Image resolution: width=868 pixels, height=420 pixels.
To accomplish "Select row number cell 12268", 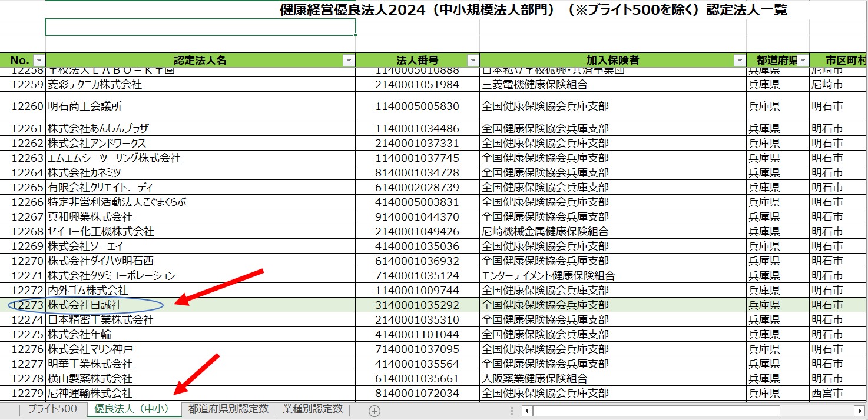I will pos(23,232).
